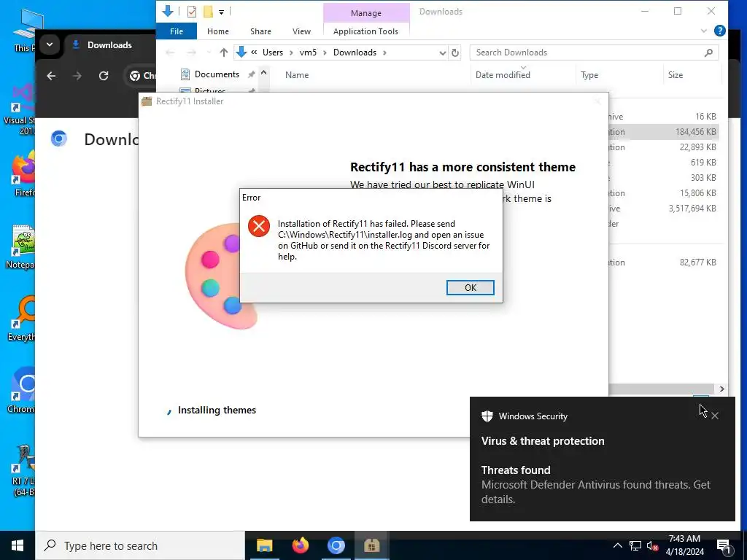This screenshot has height=560, width=747.
Task: Click the Chrome logo beside the Downloads heading
Action: click(x=59, y=139)
